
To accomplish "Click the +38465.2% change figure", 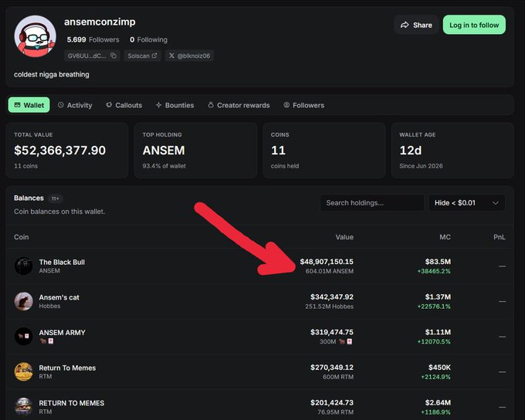I will pos(434,271).
